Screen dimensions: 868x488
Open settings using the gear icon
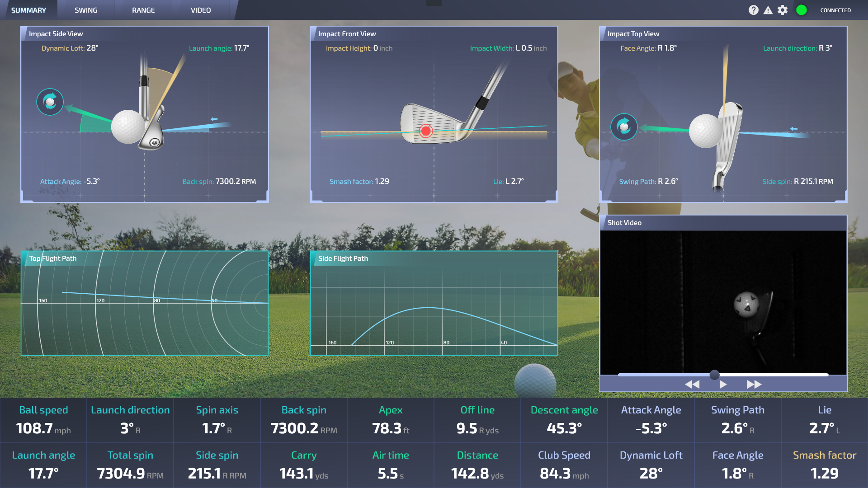coord(783,9)
